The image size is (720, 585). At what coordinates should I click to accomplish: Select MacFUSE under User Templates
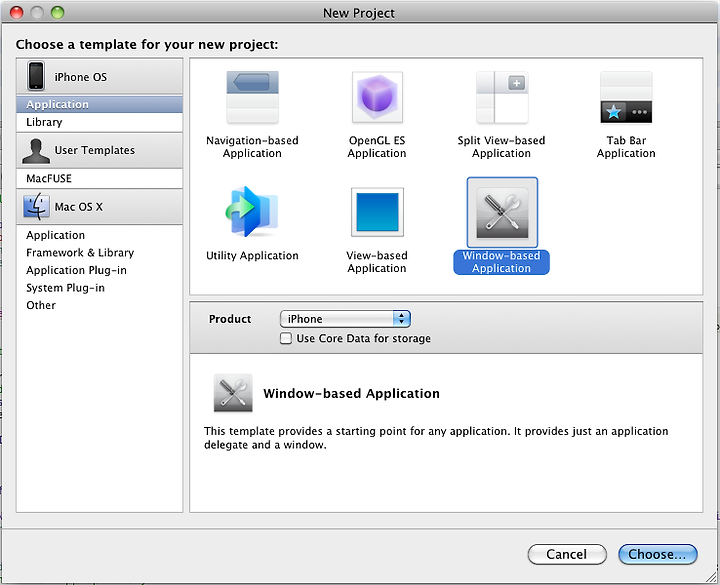pyautogui.click(x=99, y=178)
